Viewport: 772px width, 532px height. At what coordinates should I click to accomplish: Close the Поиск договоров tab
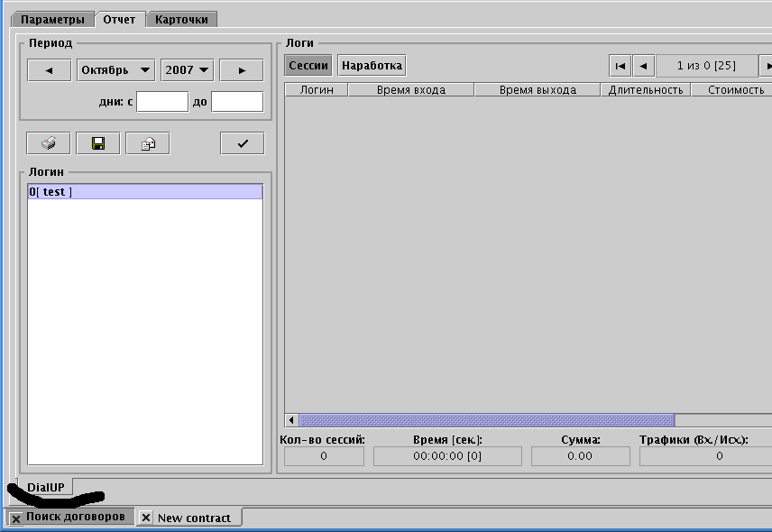[16, 518]
